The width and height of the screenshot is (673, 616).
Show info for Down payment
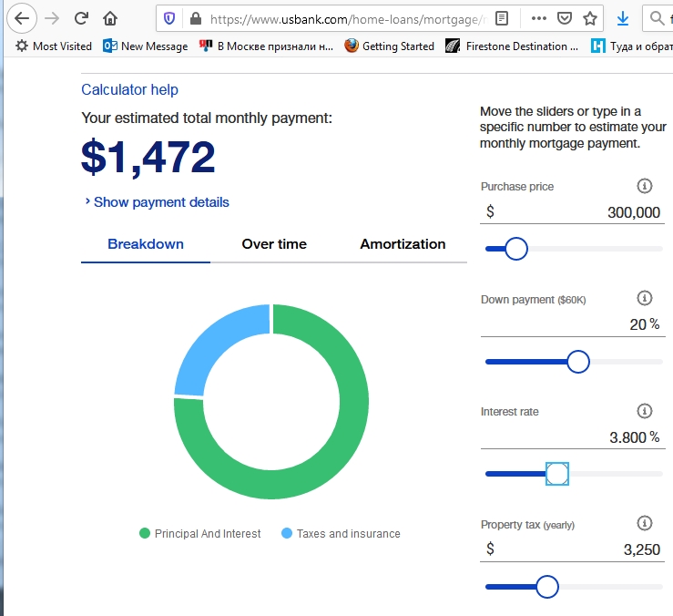pos(644,298)
